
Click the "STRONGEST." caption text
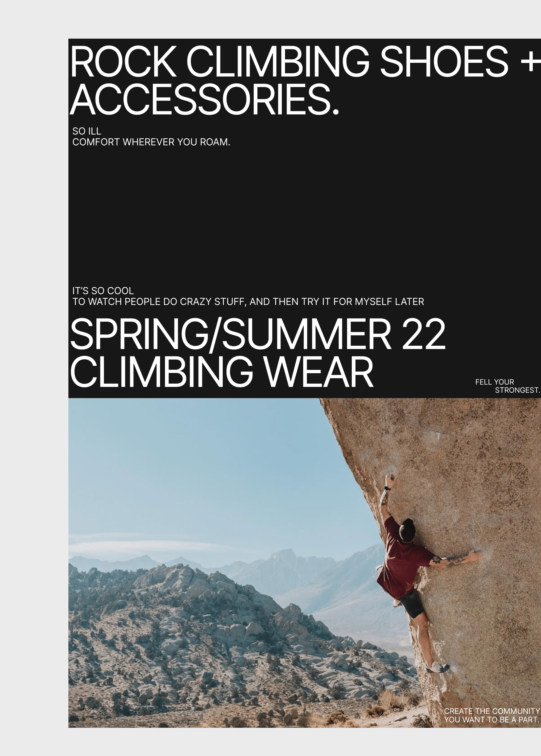pos(517,390)
